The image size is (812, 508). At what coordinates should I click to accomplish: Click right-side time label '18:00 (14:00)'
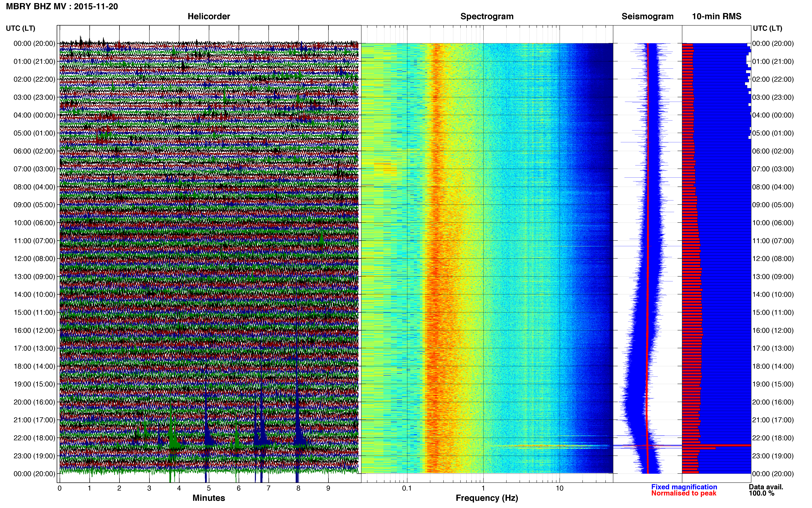773,366
